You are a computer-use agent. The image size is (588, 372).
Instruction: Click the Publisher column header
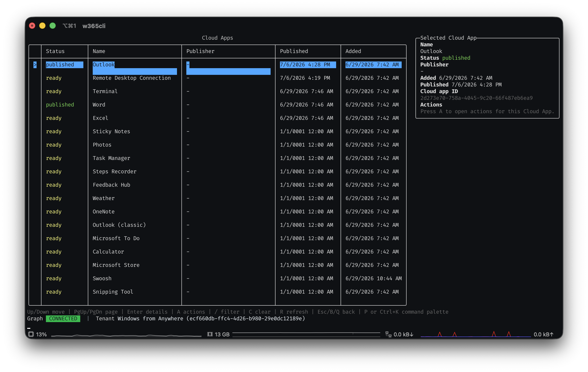[200, 51]
